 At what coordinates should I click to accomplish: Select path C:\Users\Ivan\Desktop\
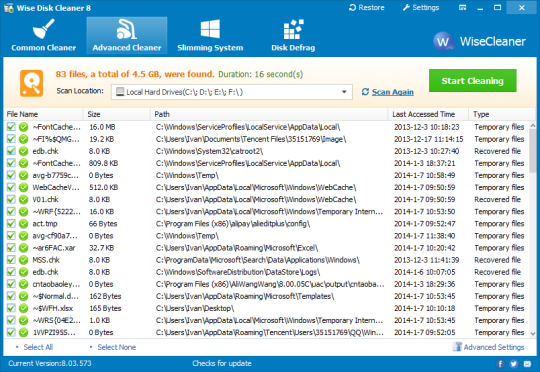tap(195, 308)
